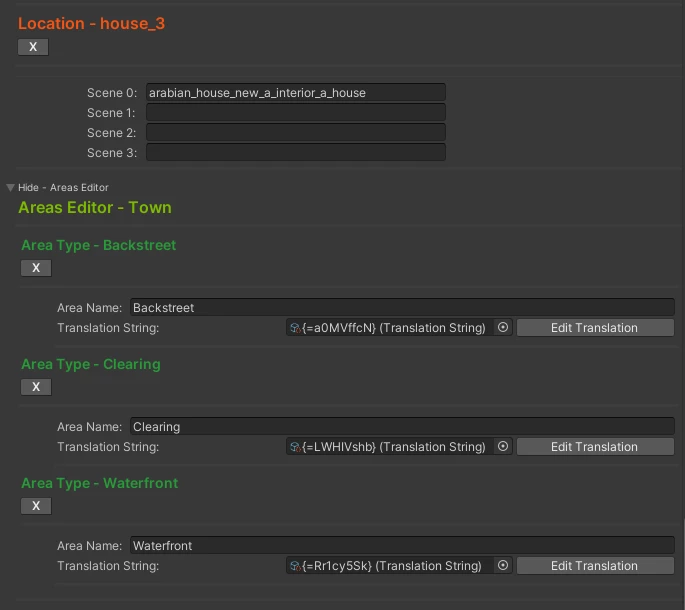Remove the house_3 location with X
Screen dimensions: 685x610
click(33, 47)
